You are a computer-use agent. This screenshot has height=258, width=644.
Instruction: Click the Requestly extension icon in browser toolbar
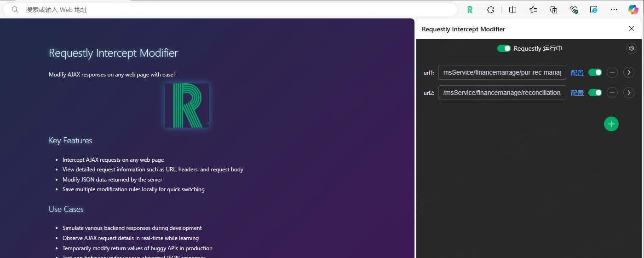(470, 10)
